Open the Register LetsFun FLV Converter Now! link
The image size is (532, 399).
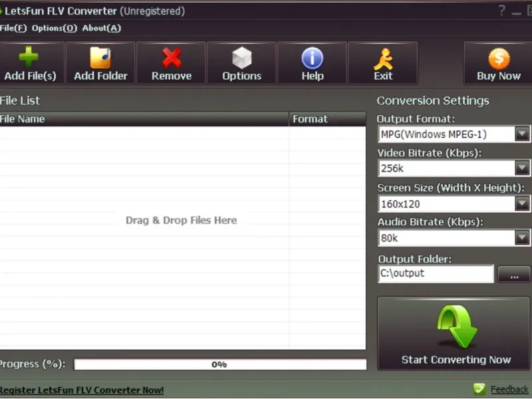[x=81, y=390]
